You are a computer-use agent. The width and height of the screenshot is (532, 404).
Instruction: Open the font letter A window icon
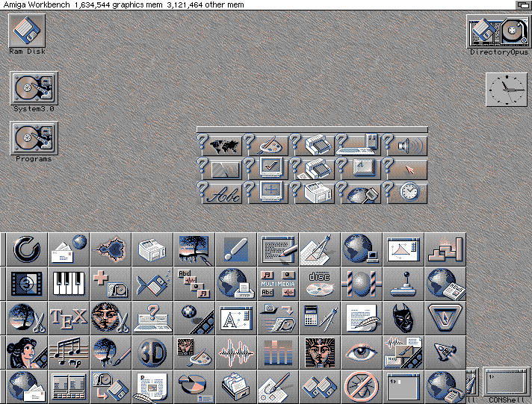[236, 318]
